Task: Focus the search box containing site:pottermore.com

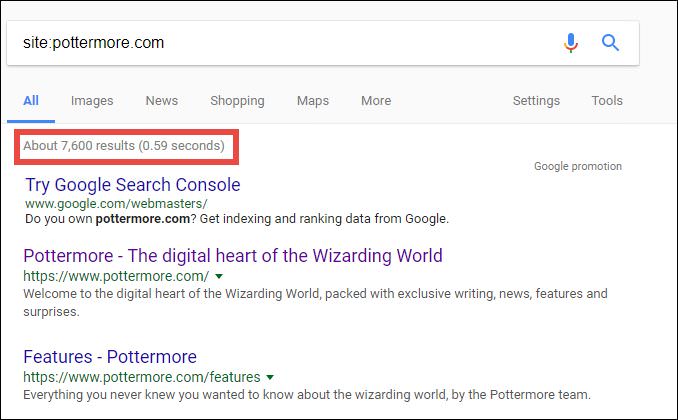Action: tap(280, 43)
